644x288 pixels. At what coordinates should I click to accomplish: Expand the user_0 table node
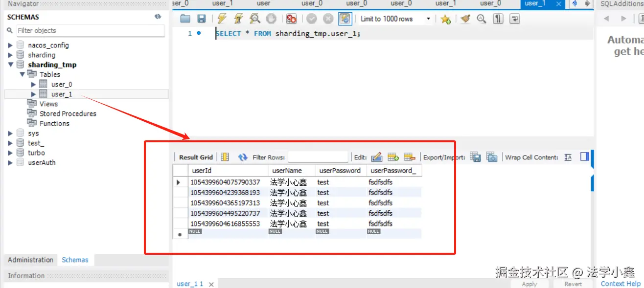tap(34, 84)
